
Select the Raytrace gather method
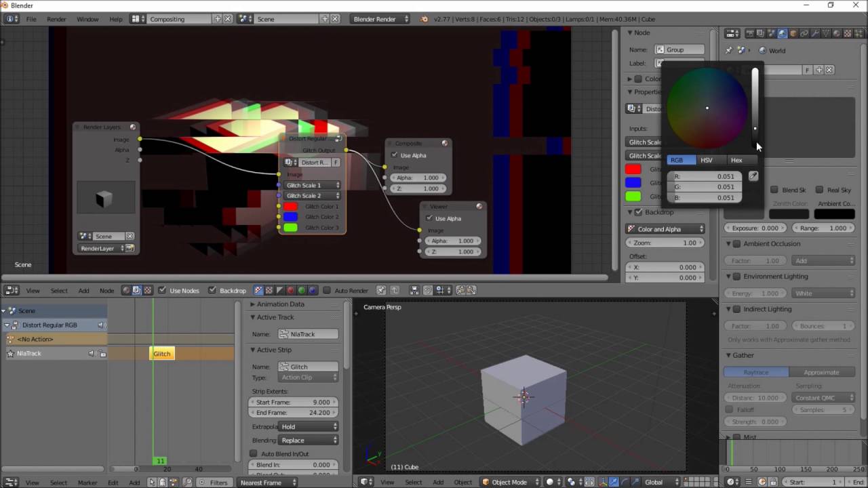coord(756,372)
